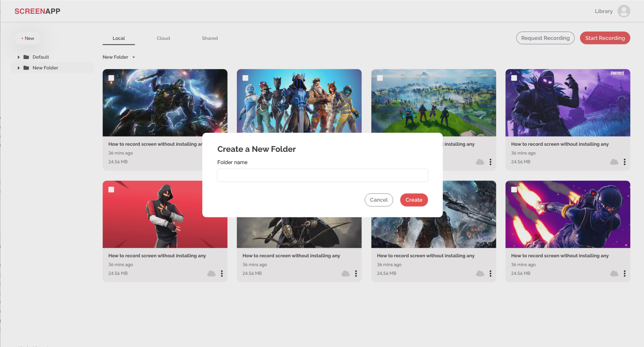Check the box on purple raven thumbnail

[514, 78]
